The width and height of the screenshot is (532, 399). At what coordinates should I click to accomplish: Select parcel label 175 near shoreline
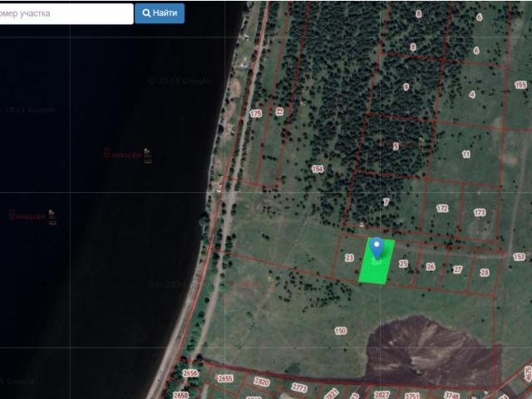[255, 114]
